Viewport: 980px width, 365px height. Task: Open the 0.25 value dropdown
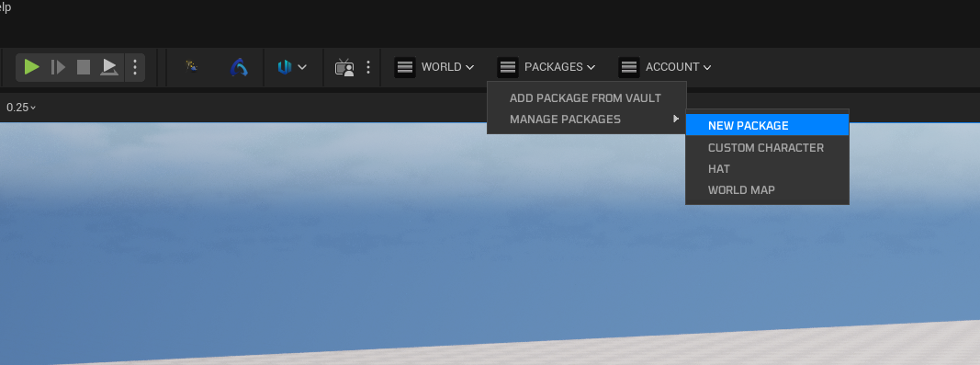(x=21, y=108)
